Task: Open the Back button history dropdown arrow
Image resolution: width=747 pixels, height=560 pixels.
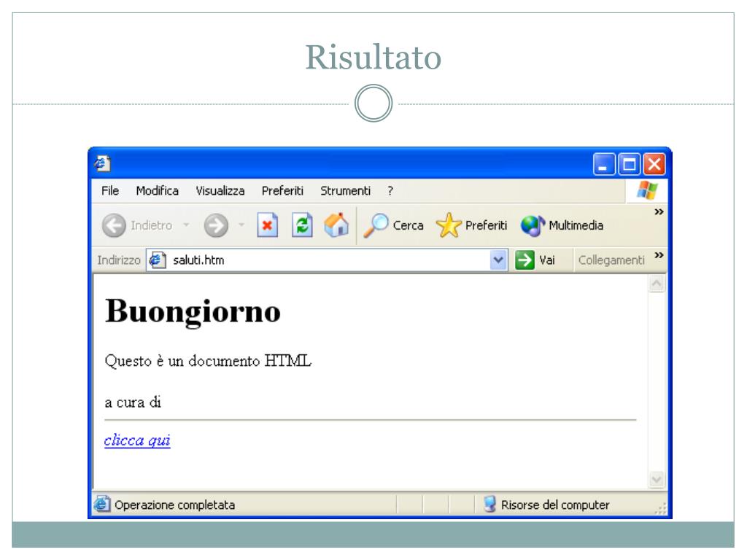Action: coord(186,225)
